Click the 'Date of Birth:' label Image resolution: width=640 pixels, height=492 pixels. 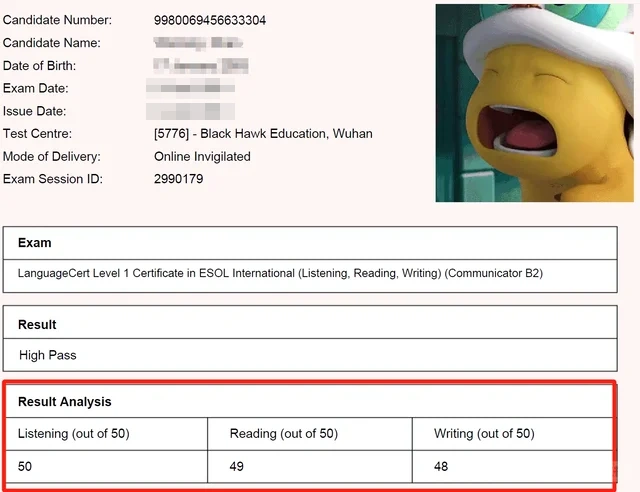pyautogui.click(x=39, y=66)
